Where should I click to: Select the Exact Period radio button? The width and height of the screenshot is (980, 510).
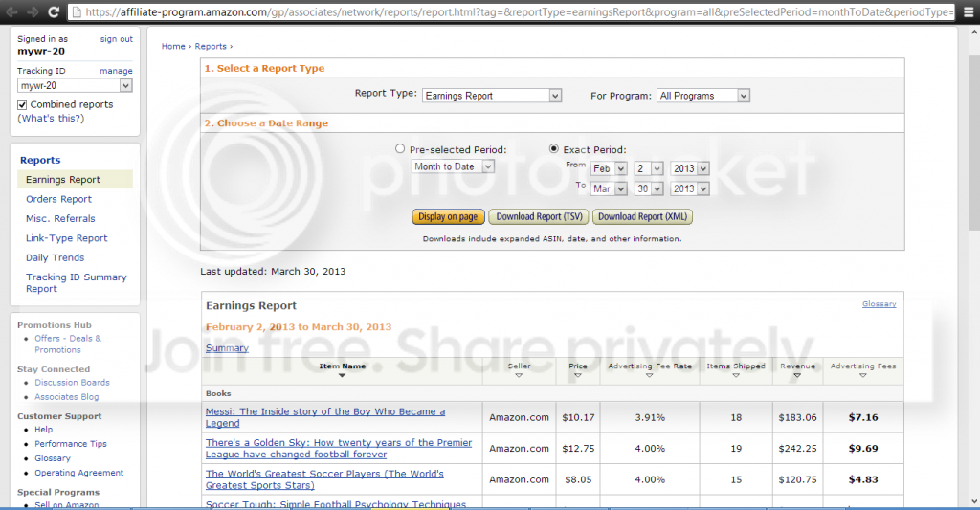point(554,148)
